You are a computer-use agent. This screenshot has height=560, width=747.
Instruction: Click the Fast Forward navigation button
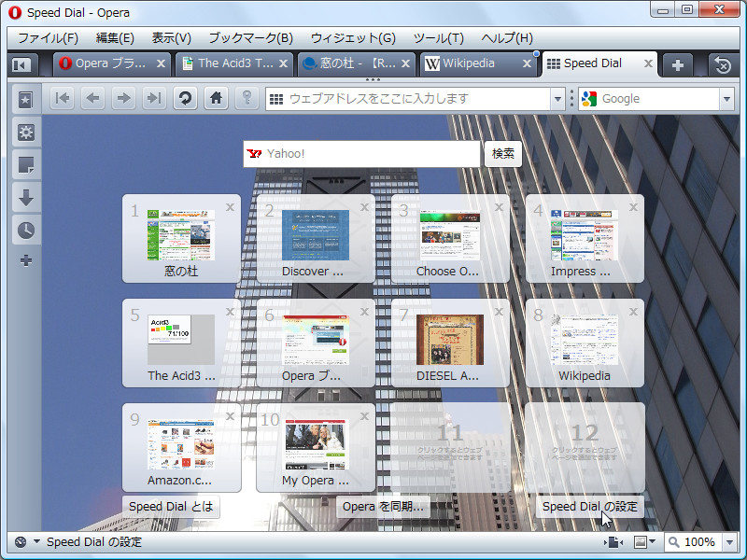click(x=154, y=99)
